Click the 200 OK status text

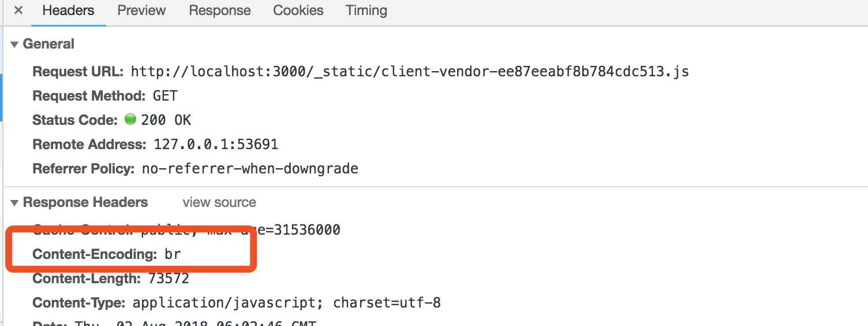[166, 120]
